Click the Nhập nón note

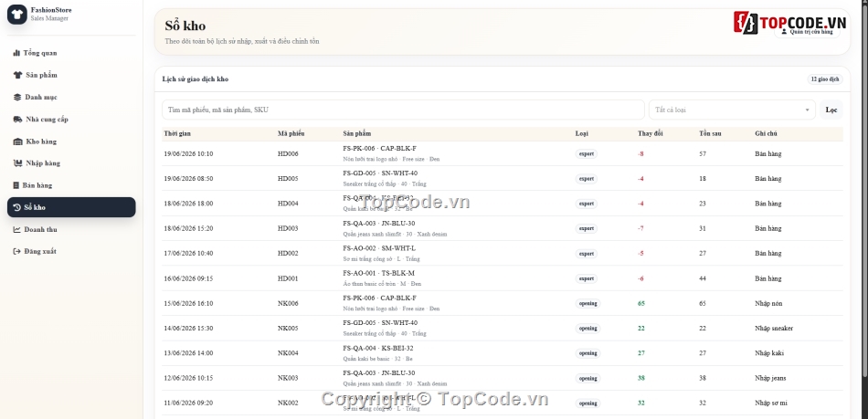[769, 303]
